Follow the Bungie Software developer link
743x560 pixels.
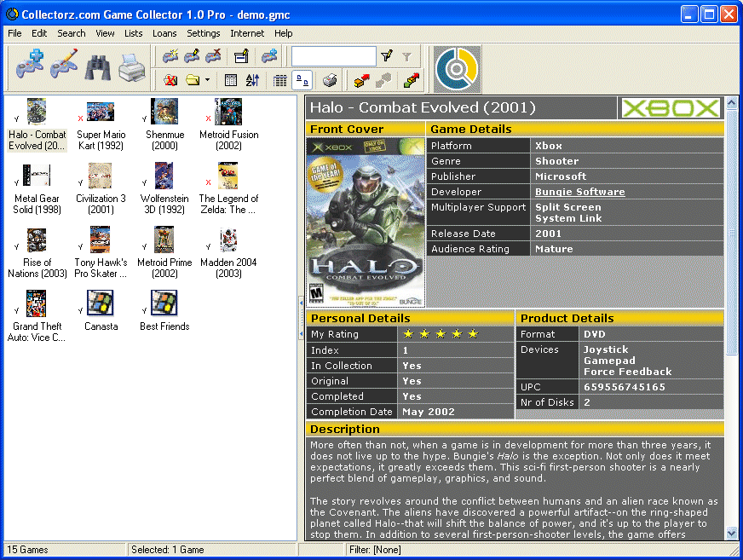tap(579, 192)
